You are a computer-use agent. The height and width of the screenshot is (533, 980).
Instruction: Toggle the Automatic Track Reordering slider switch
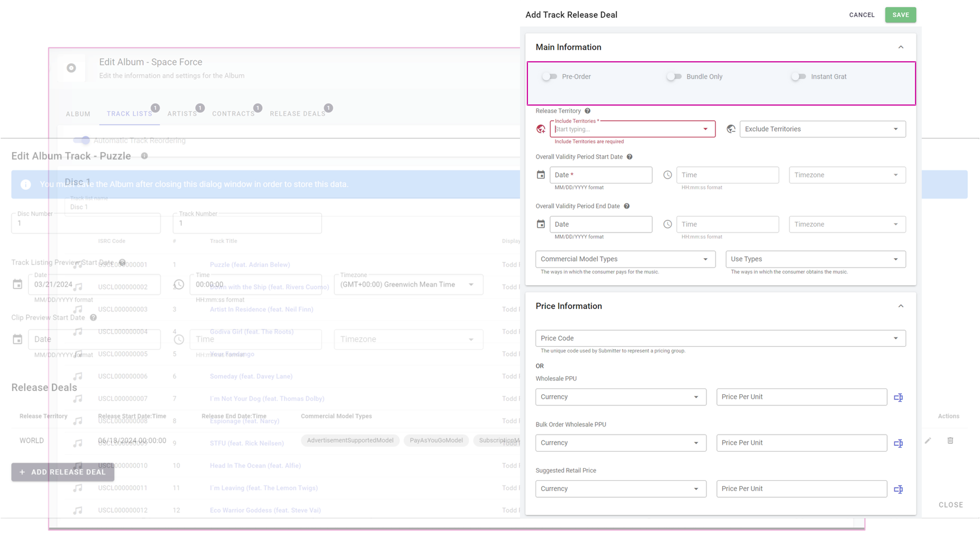click(x=81, y=140)
